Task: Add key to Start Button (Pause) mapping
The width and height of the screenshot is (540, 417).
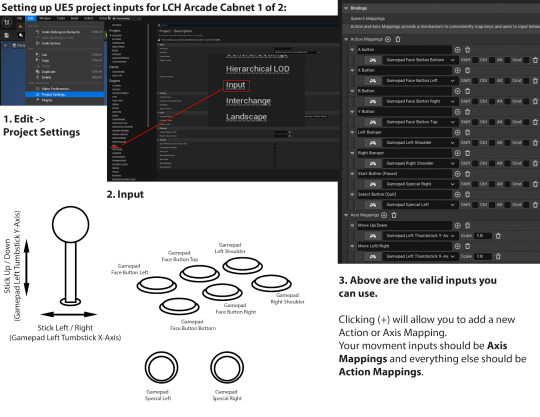Action: [x=457, y=174]
